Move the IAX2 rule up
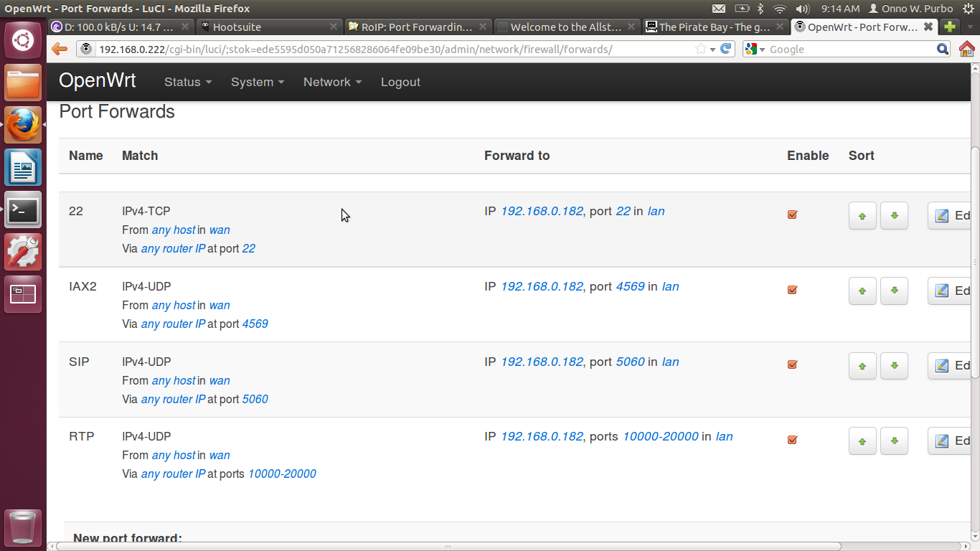 pyautogui.click(x=862, y=291)
